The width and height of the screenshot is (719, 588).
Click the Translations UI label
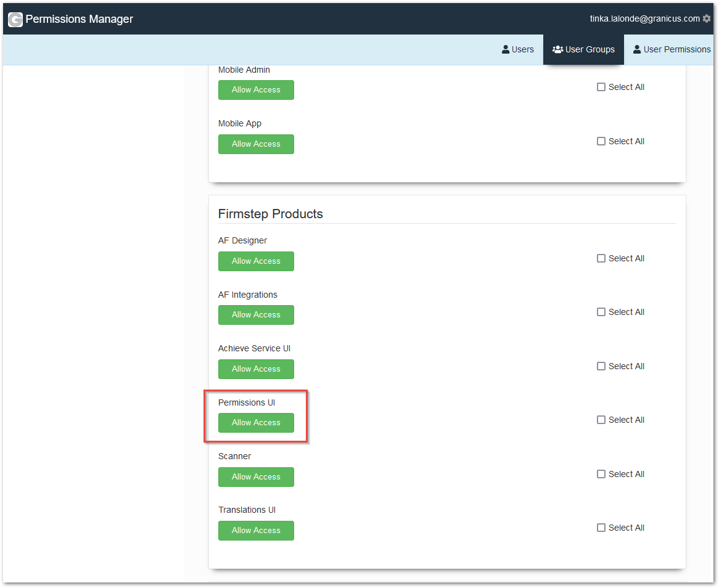[x=247, y=510]
